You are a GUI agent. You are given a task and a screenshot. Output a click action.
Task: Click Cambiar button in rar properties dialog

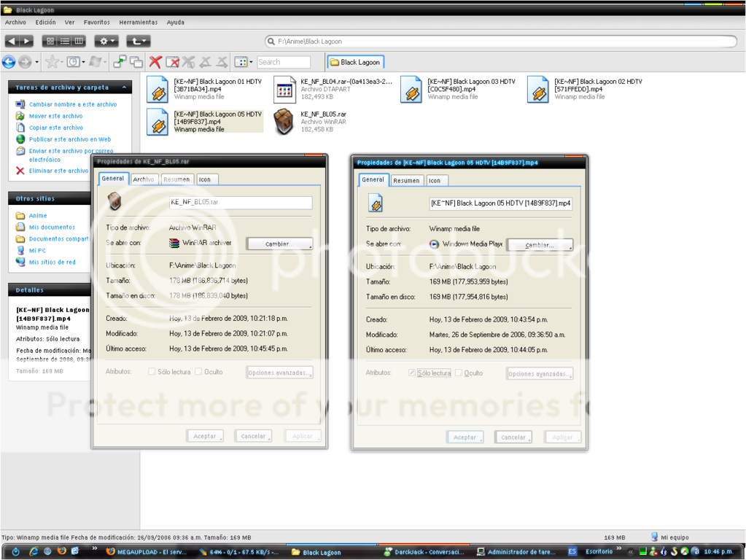pyautogui.click(x=279, y=244)
